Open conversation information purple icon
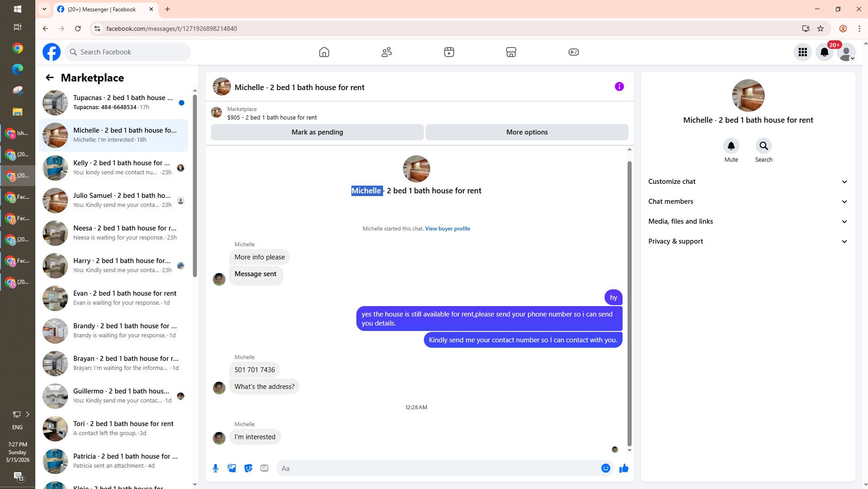The image size is (868, 489). click(619, 86)
